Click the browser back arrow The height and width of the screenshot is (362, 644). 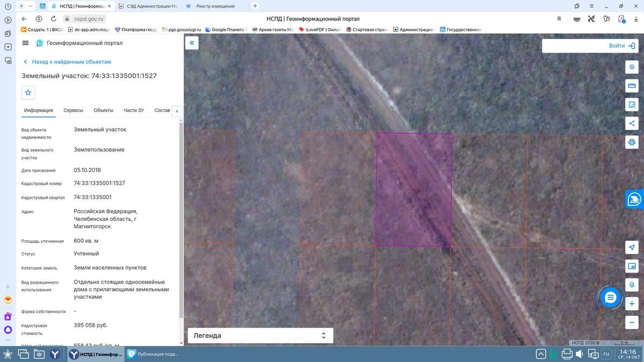click(x=24, y=19)
